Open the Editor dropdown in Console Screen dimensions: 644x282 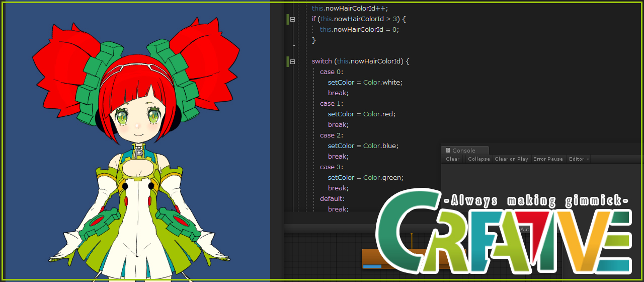(x=579, y=159)
